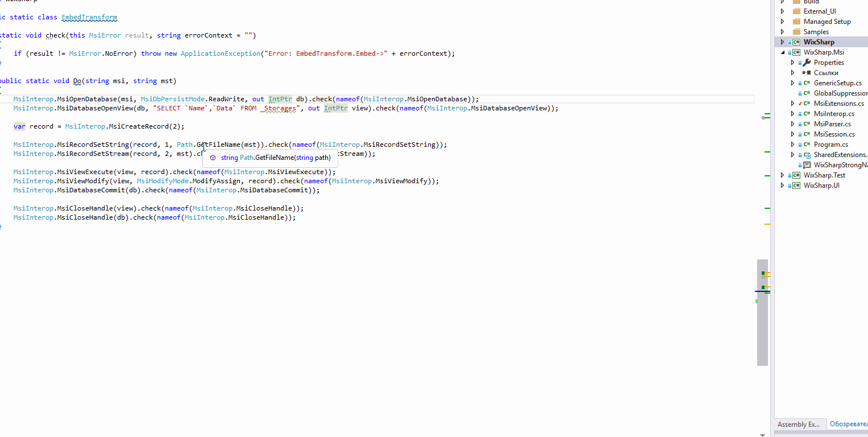Click the WixSharp.Test project icon

tap(796, 175)
